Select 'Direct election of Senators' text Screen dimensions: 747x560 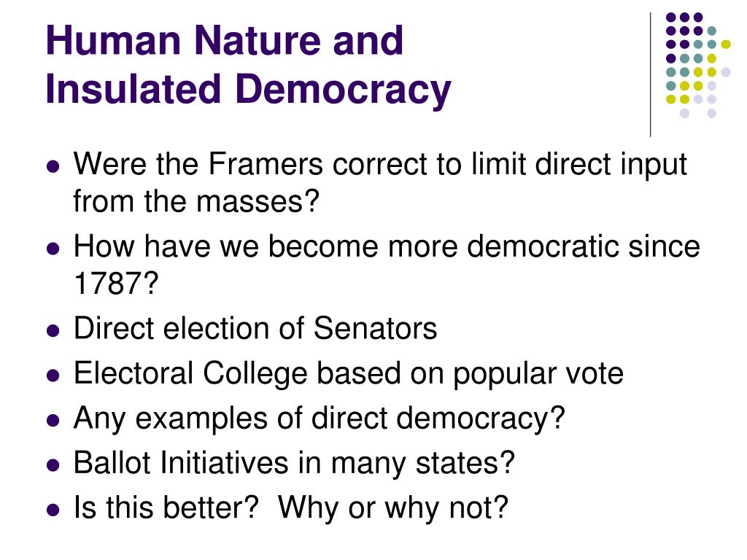pyautogui.click(x=255, y=328)
